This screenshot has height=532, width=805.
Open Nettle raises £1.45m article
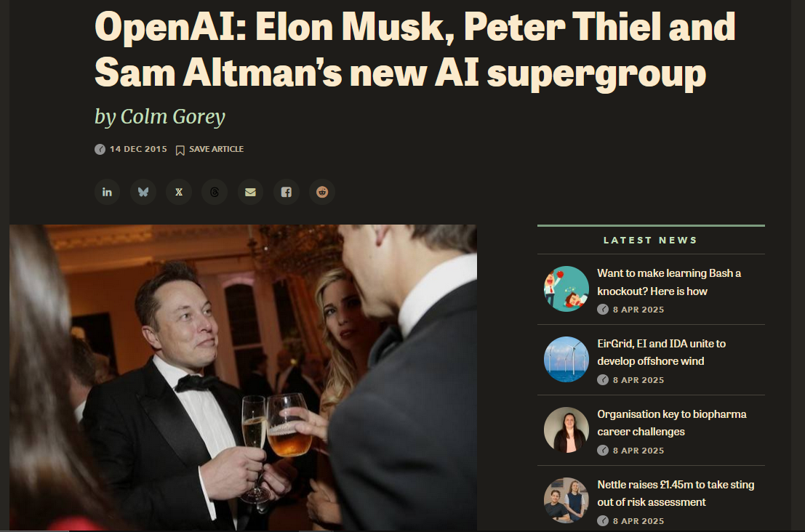[x=676, y=493]
